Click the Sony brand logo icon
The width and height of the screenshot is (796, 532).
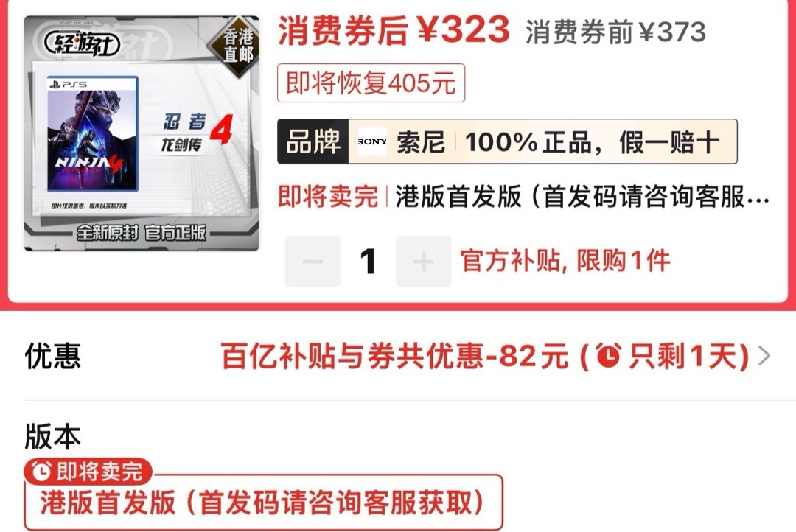pos(371,141)
